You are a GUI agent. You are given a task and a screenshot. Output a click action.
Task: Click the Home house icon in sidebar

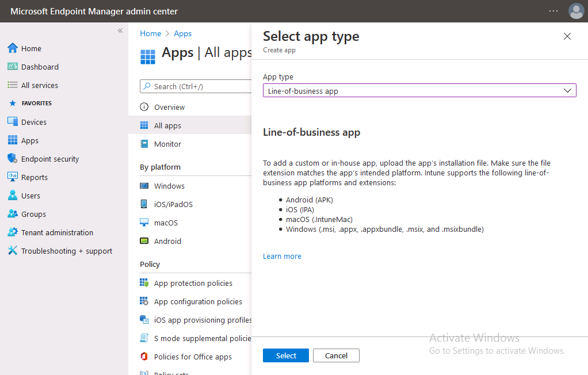(x=13, y=48)
